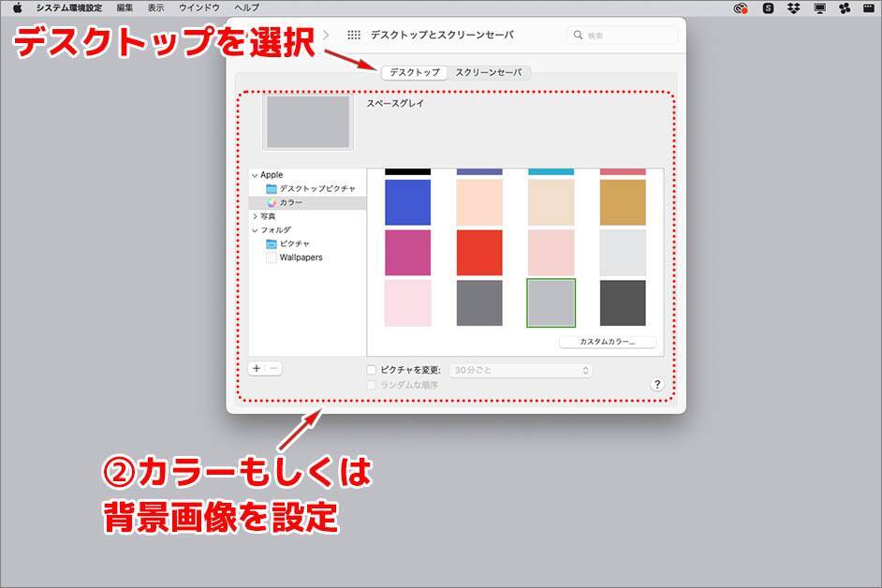Click the display mirroring icon in menu bar
Image resolution: width=882 pixels, height=588 pixels.
click(820, 7)
